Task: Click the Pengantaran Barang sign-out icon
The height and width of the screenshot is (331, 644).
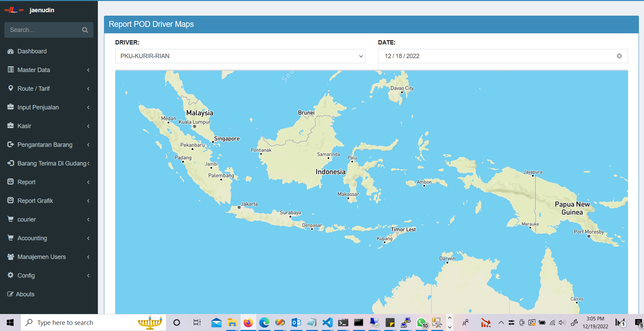Action: click(11, 144)
